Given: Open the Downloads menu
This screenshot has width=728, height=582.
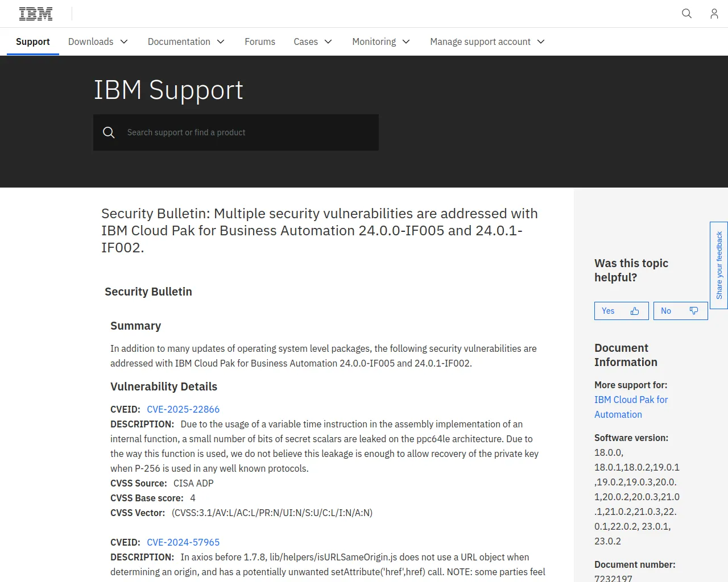Looking at the screenshot, I should point(98,41).
